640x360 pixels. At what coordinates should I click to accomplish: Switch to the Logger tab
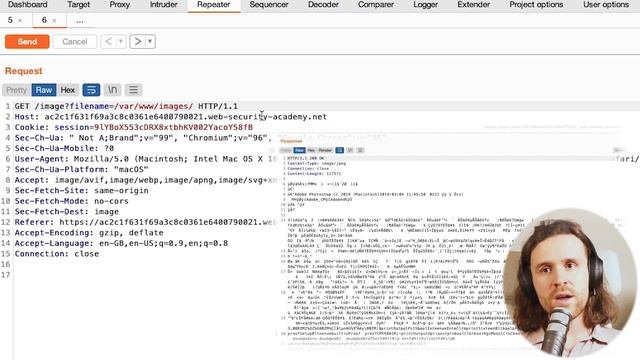[x=425, y=5]
